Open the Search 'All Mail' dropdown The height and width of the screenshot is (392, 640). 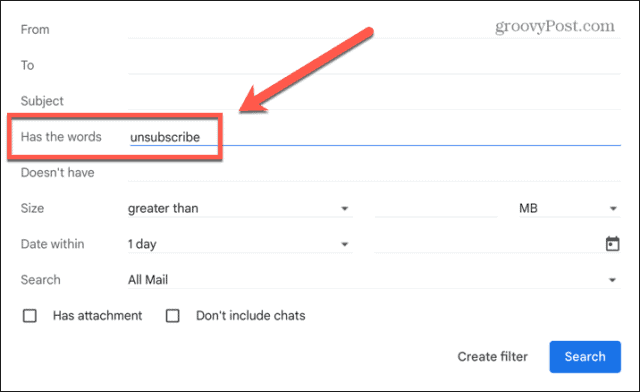click(x=374, y=280)
